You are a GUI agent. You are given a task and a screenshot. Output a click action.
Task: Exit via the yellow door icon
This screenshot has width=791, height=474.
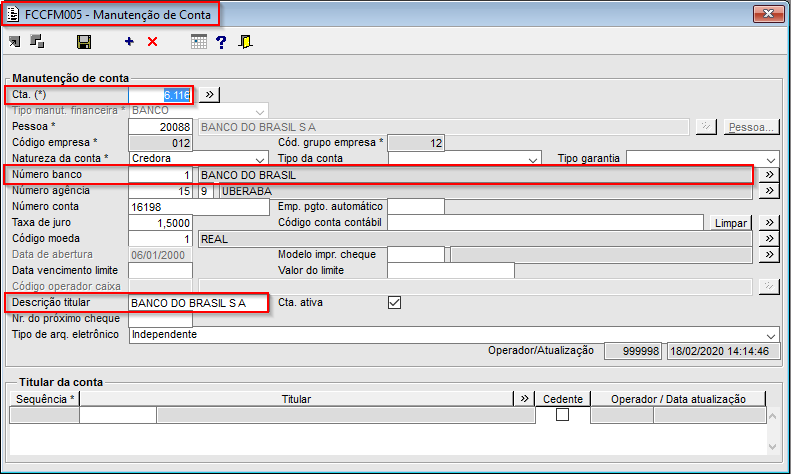coord(246,41)
